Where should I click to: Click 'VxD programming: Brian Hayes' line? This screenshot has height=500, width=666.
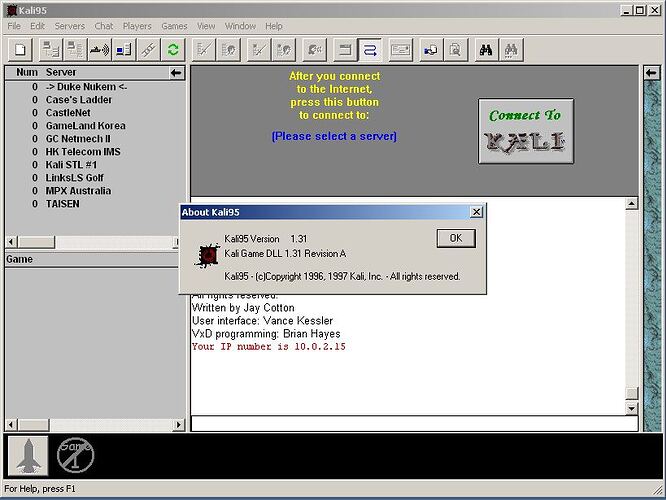tap(266, 334)
